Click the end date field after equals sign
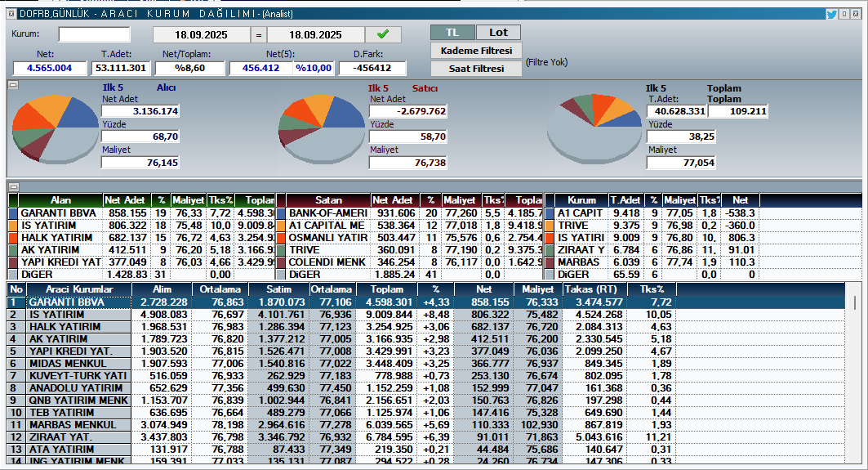The height and width of the screenshot is (470, 868). (x=315, y=34)
